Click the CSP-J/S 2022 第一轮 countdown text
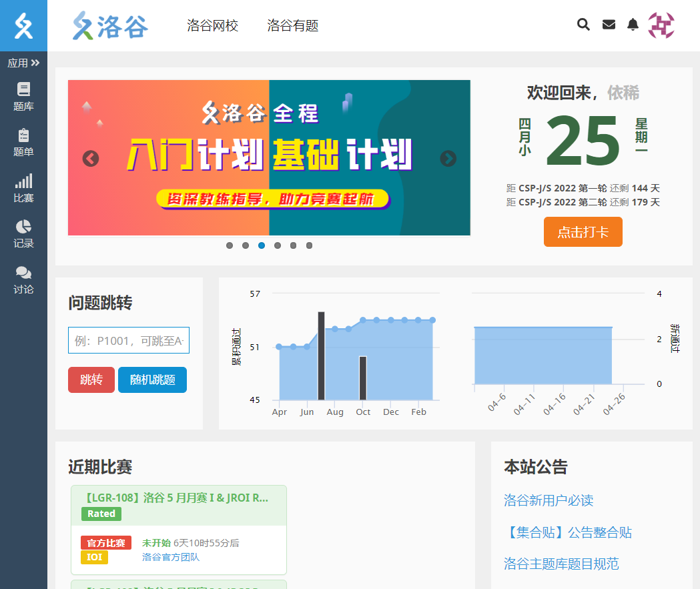 click(x=583, y=188)
